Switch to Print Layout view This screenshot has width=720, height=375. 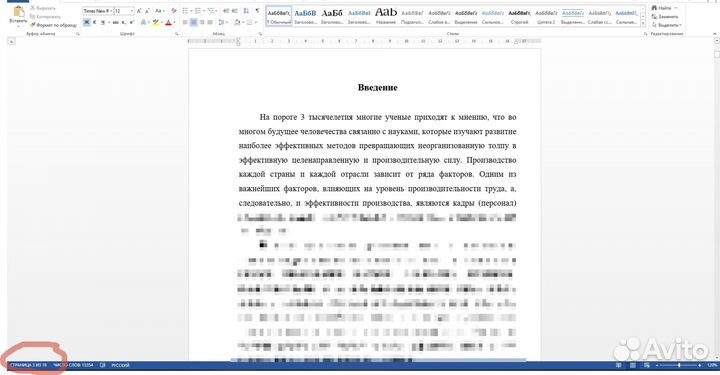633,365
